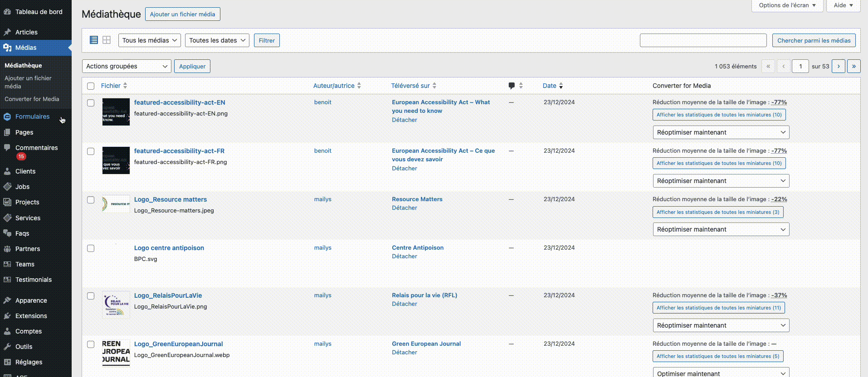Screen dimensions: 868x377
Task: Click the Réglages settings icon
Action: point(7,362)
